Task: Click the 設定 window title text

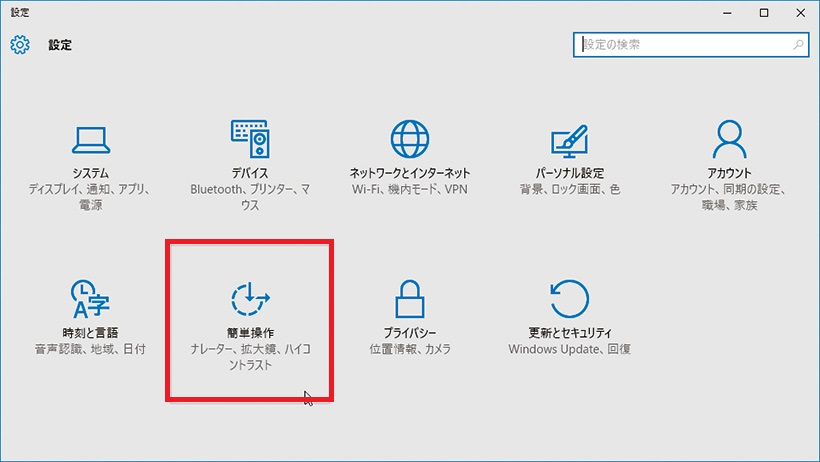Action: (20, 13)
